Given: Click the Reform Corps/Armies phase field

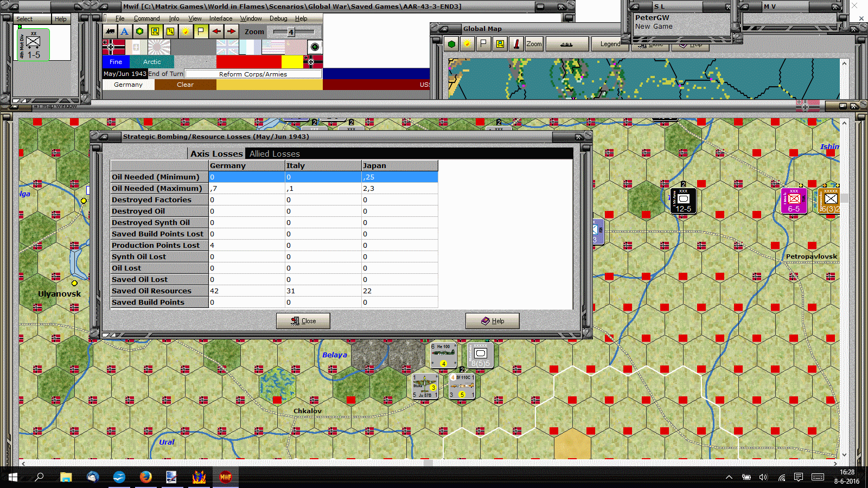Looking at the screenshot, I should (x=253, y=74).
